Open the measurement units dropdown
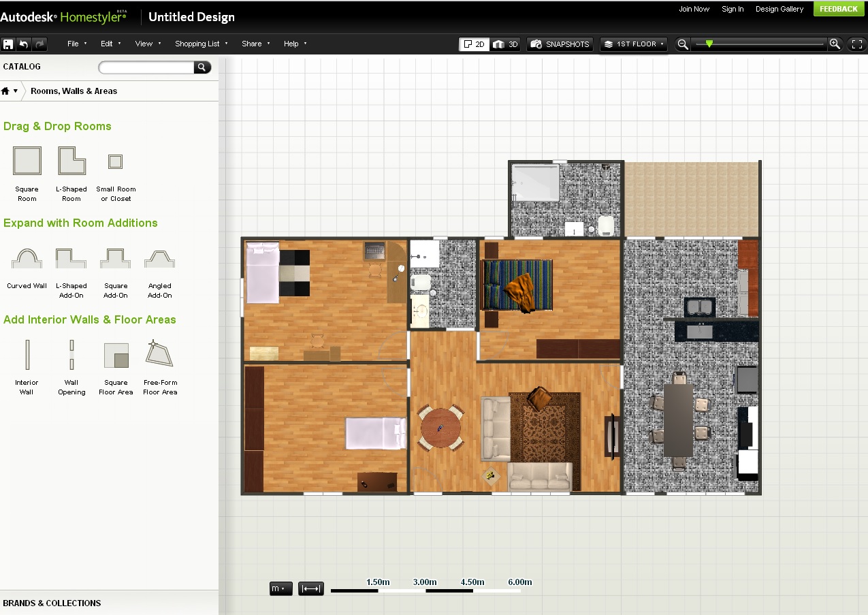 (x=280, y=589)
